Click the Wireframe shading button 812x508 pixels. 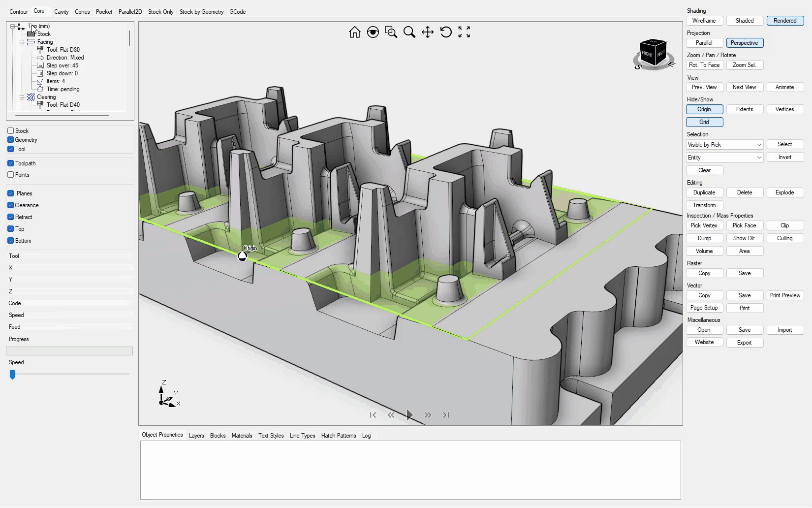click(704, 21)
